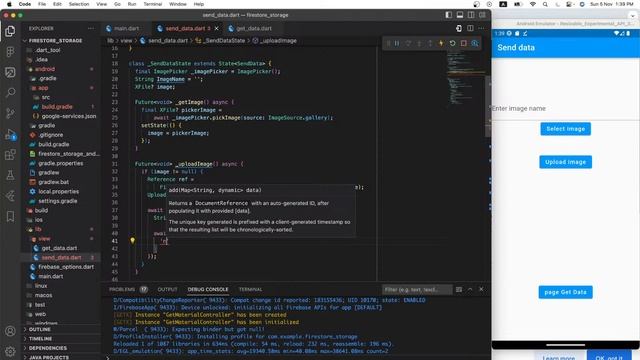Open the Dart DevTools widget inspector icon

pos(475,43)
